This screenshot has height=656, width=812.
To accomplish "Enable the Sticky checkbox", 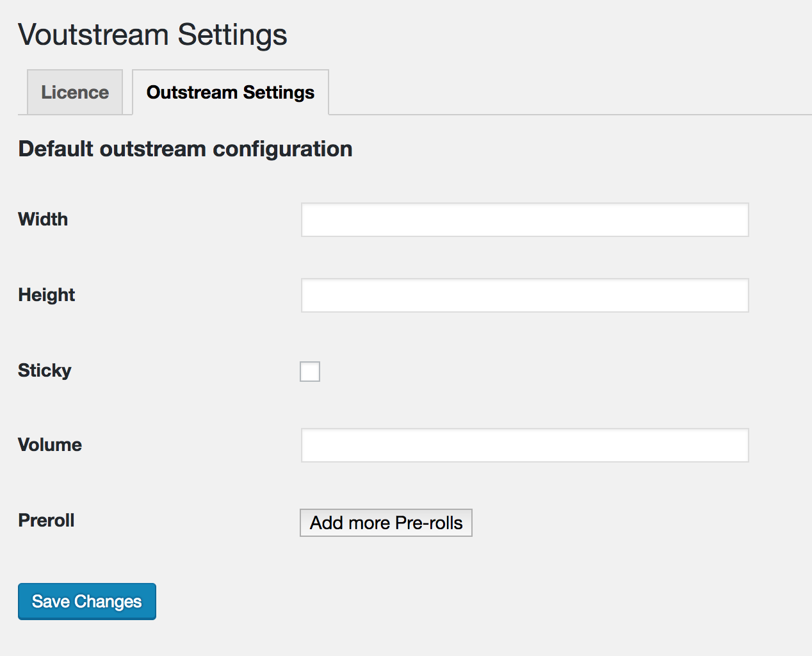I will [310, 372].
